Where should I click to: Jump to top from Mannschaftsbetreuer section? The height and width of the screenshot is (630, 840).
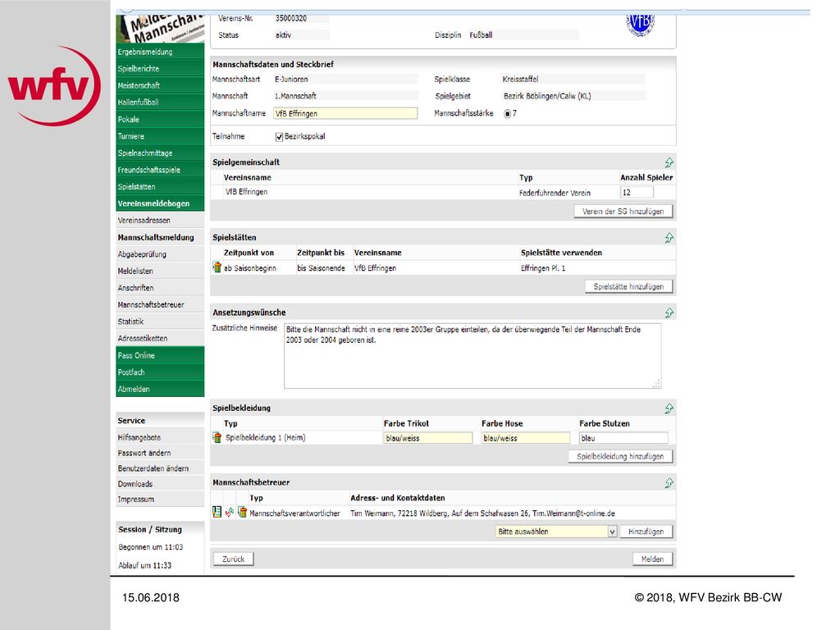click(x=669, y=482)
